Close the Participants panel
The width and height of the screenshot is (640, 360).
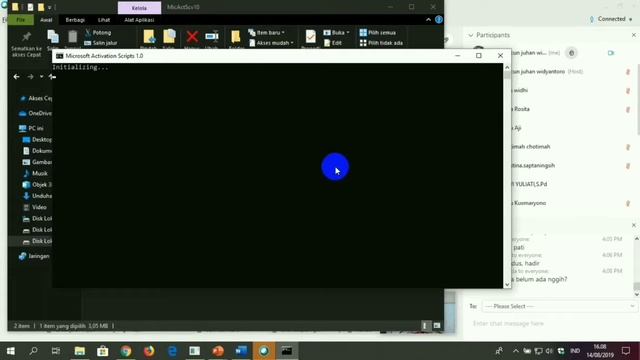pyautogui.click(x=633, y=35)
